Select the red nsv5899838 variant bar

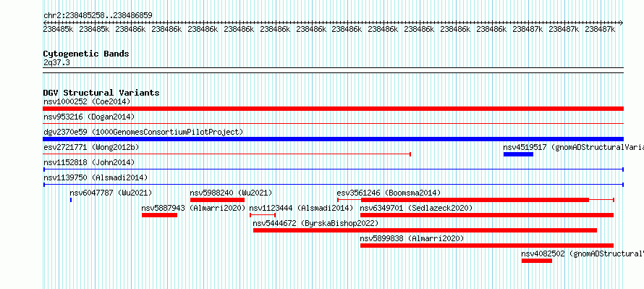click(487, 246)
